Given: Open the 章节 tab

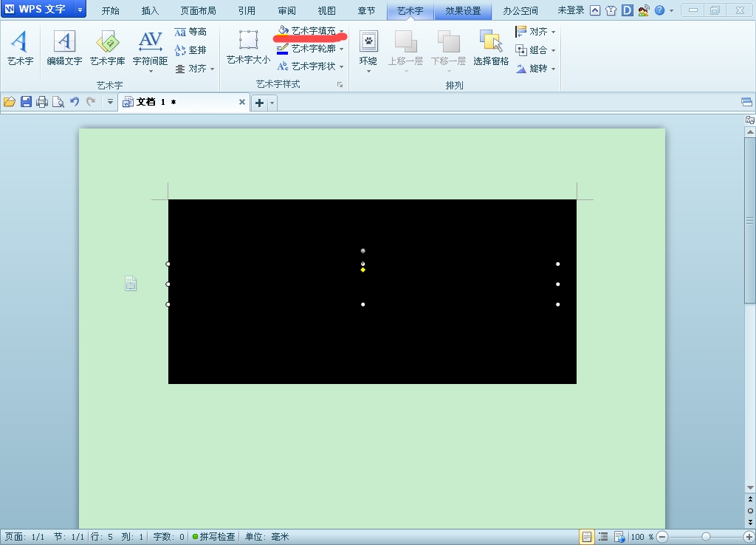Looking at the screenshot, I should pos(366,10).
